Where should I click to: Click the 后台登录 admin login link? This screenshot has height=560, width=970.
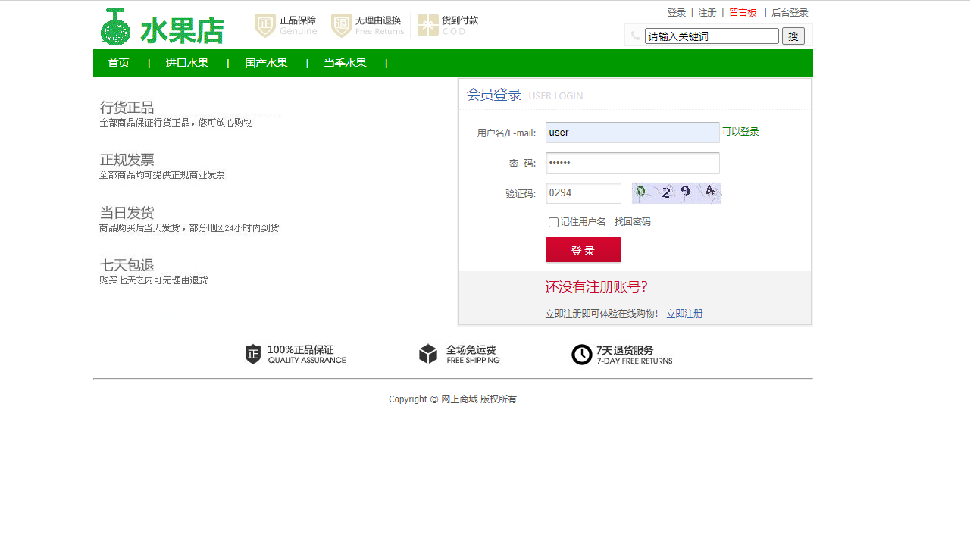click(x=790, y=12)
